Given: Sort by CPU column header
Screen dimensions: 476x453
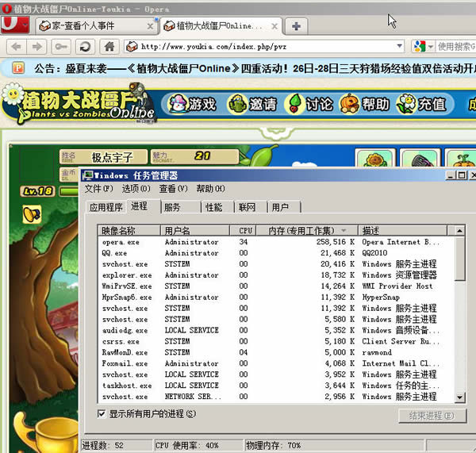Looking at the screenshot, I should click(x=244, y=231).
